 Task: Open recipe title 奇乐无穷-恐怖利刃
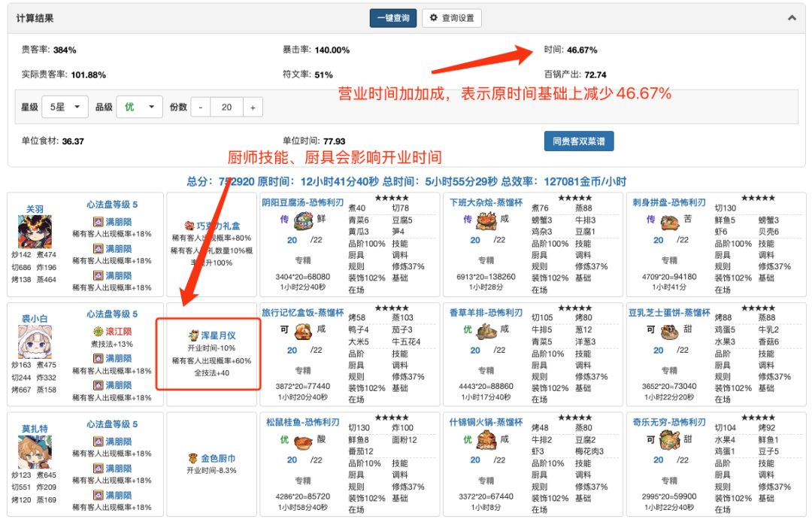pyautogui.click(x=669, y=423)
